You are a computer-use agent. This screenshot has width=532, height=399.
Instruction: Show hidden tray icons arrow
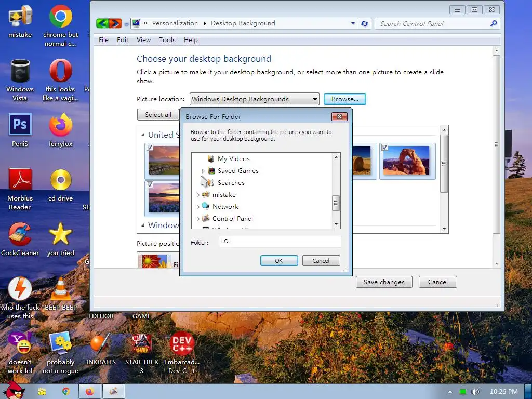coord(450,392)
